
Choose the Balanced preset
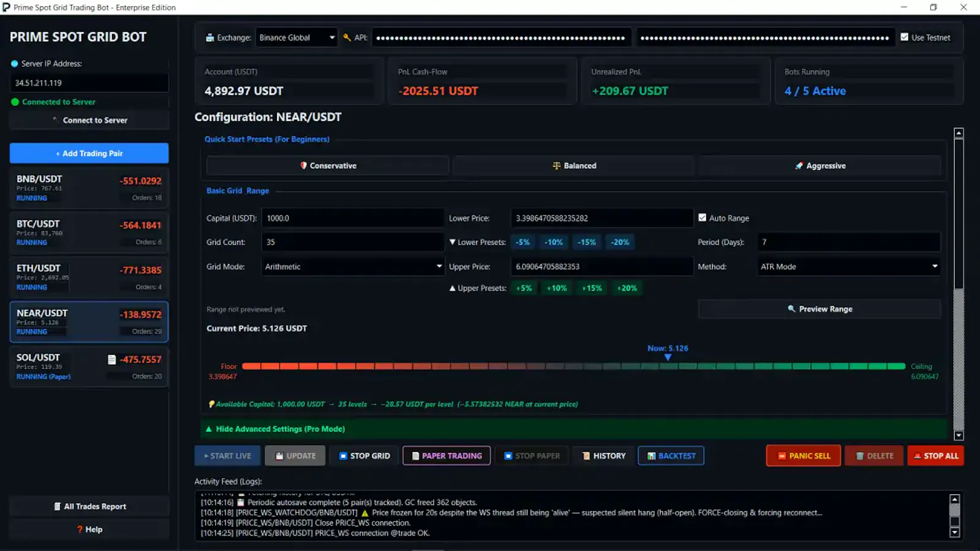pos(574,165)
